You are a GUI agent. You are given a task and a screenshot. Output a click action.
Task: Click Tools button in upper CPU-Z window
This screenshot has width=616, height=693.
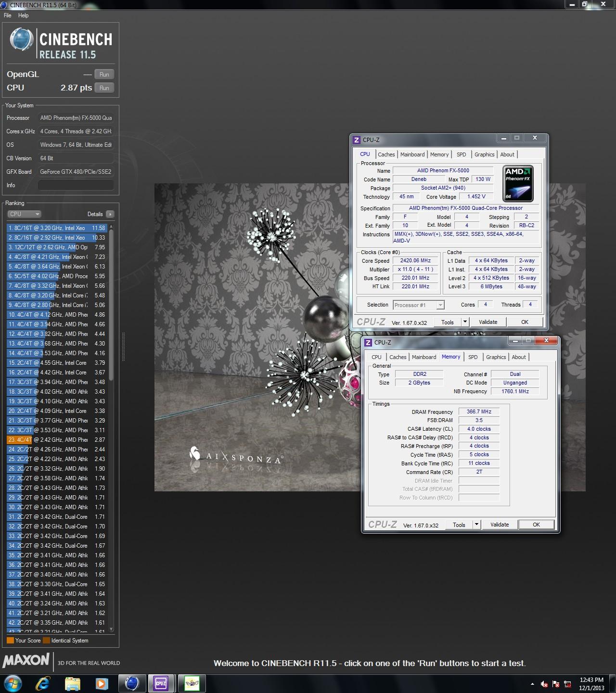tap(448, 322)
